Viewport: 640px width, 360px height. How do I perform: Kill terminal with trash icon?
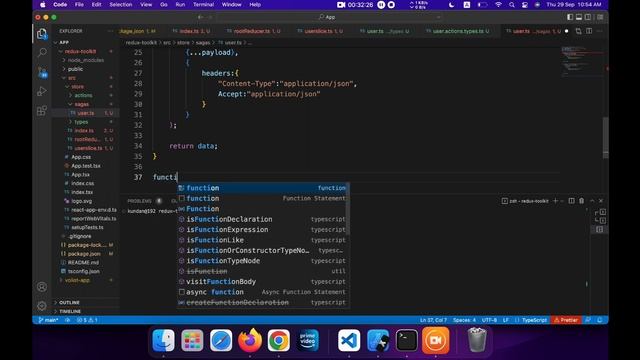pyautogui.click(x=582, y=201)
